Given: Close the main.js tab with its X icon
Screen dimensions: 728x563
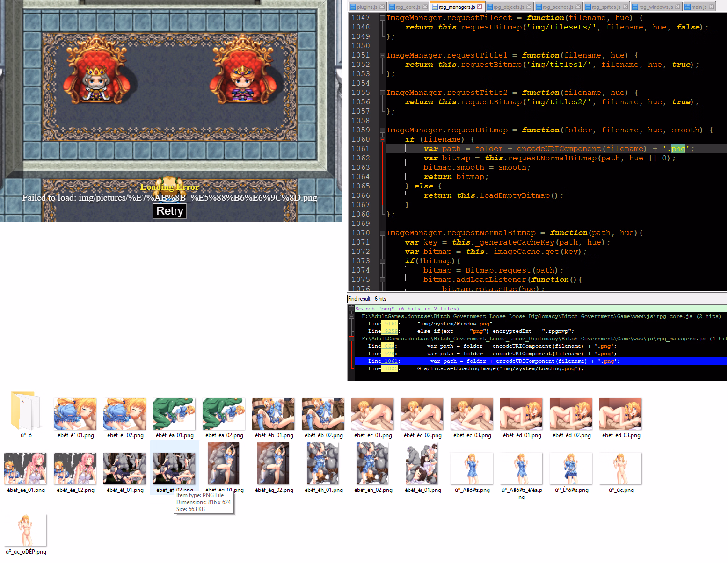Looking at the screenshot, I should tap(712, 7).
